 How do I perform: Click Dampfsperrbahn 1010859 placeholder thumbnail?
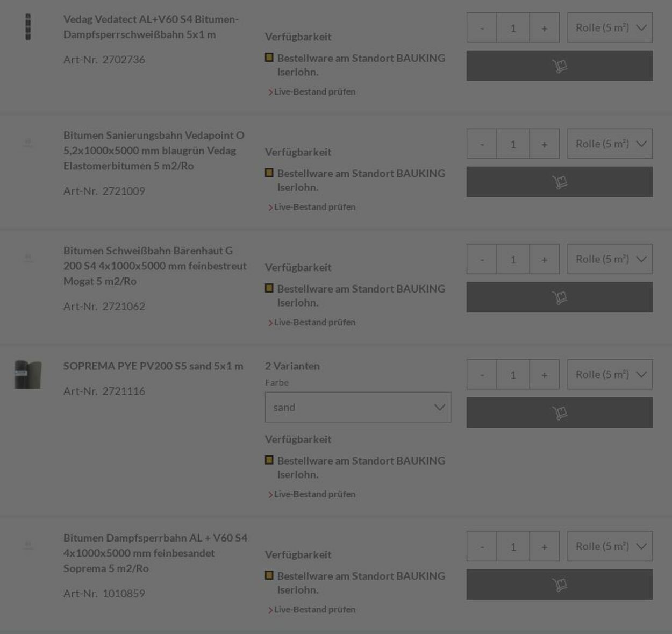[x=28, y=546]
